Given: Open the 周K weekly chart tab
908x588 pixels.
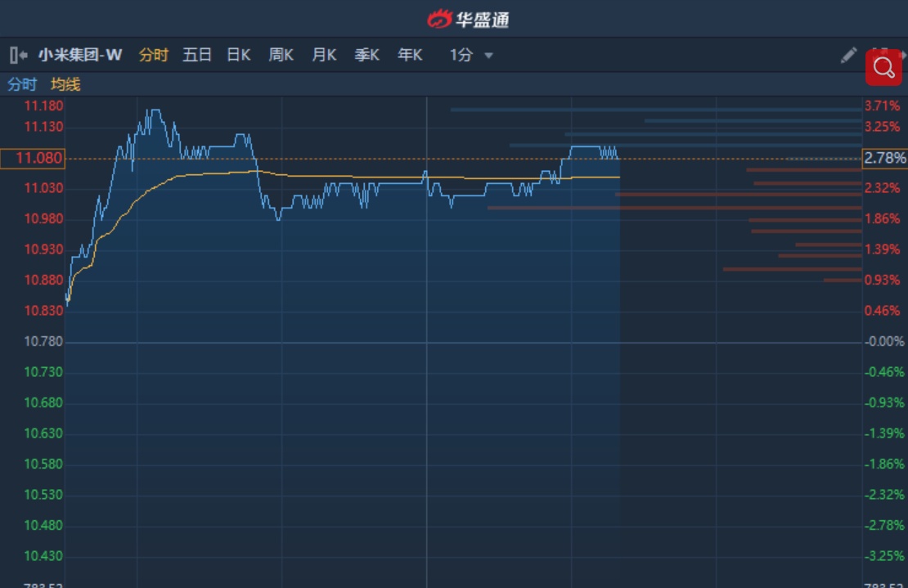Looking at the screenshot, I should (x=281, y=56).
